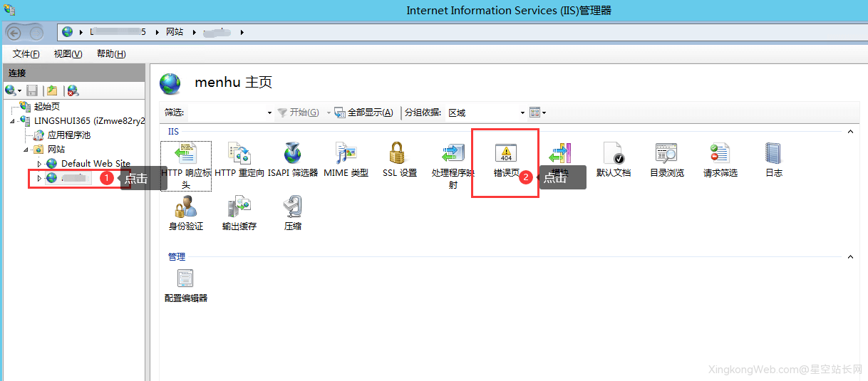The height and width of the screenshot is (381, 868).
Task: Click the breadcrumb arrow after 网站
Action: [195, 32]
